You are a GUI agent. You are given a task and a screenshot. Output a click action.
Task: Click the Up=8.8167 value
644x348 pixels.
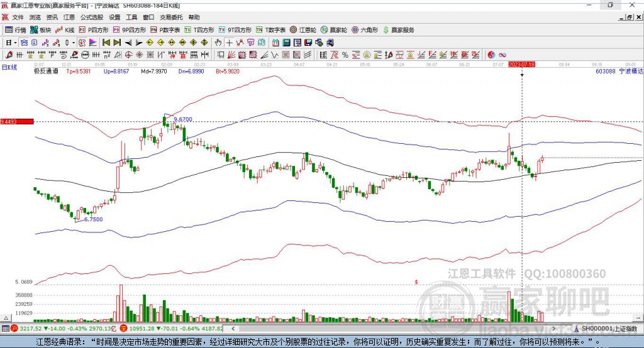(116, 72)
